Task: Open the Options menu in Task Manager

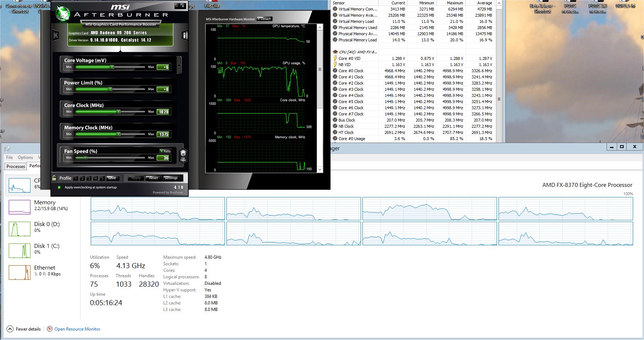Action: click(25, 157)
